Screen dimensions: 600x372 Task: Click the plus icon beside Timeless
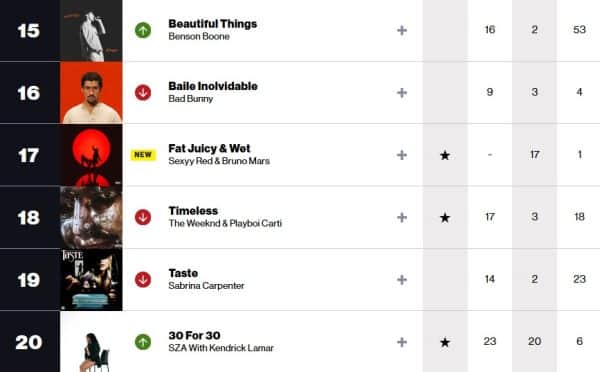pyautogui.click(x=402, y=217)
